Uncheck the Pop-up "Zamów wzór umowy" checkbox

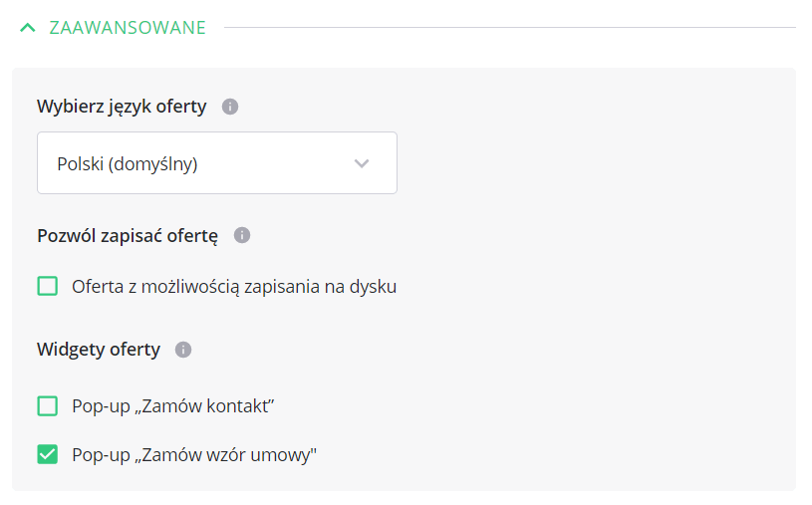(x=48, y=455)
